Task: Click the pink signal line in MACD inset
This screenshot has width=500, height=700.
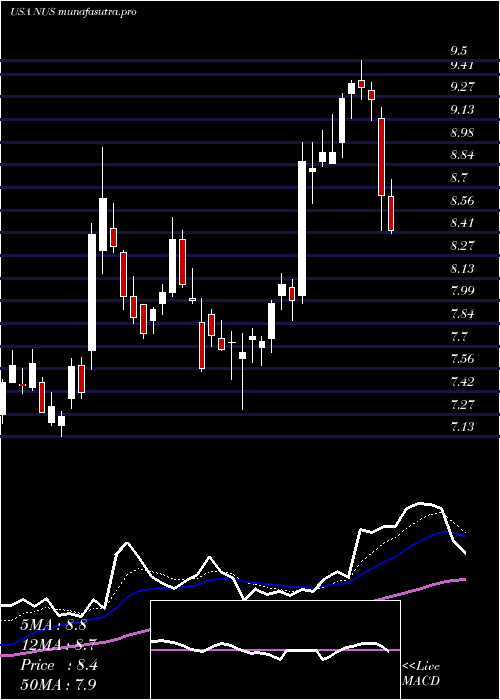Action: [x=275, y=650]
